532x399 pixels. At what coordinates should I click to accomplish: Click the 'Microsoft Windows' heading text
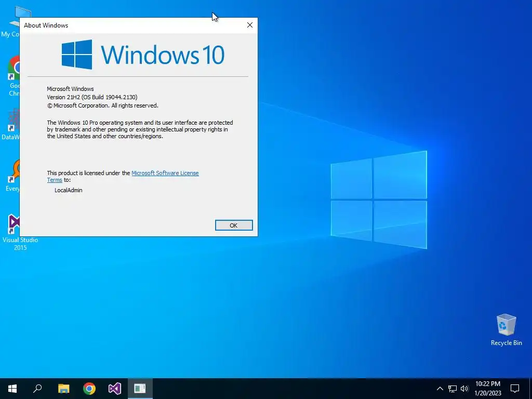(x=70, y=89)
